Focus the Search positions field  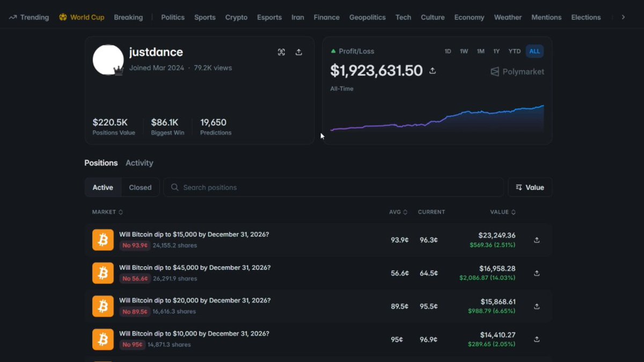334,188
